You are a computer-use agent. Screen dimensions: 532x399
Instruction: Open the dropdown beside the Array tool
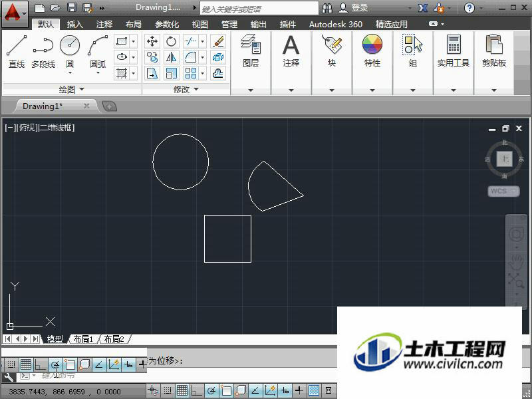203,73
